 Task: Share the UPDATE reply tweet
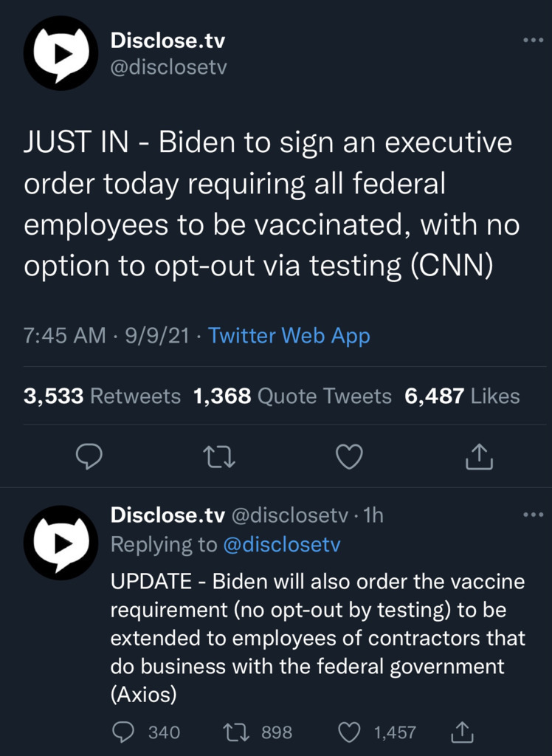[x=461, y=732]
